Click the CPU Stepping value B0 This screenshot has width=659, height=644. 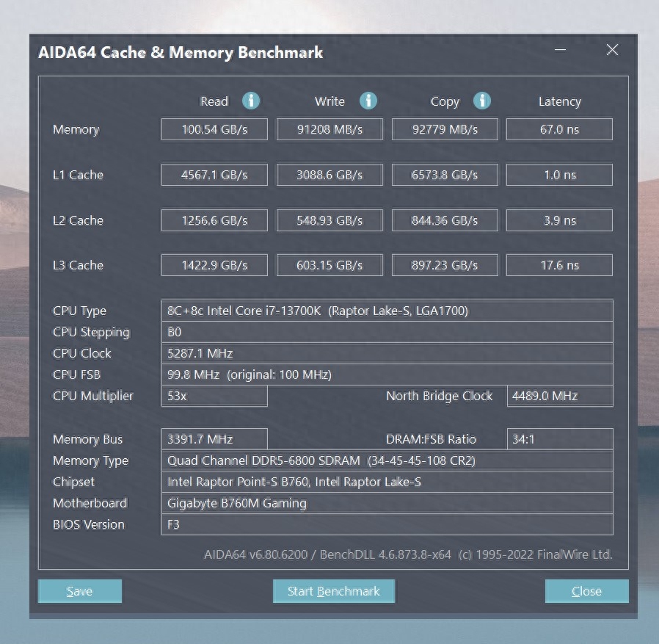coord(387,333)
